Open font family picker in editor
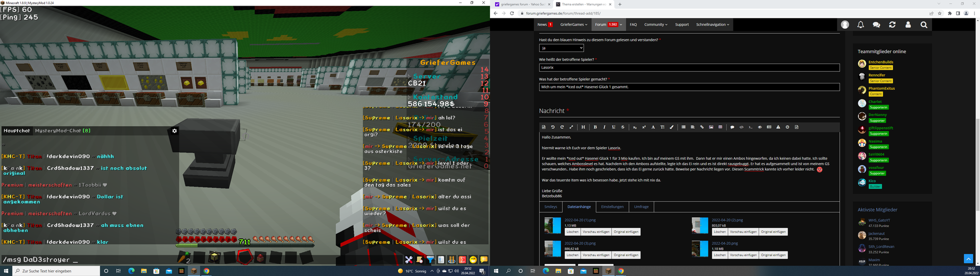Image resolution: width=980 pixels, height=276 pixels. pos(653,127)
